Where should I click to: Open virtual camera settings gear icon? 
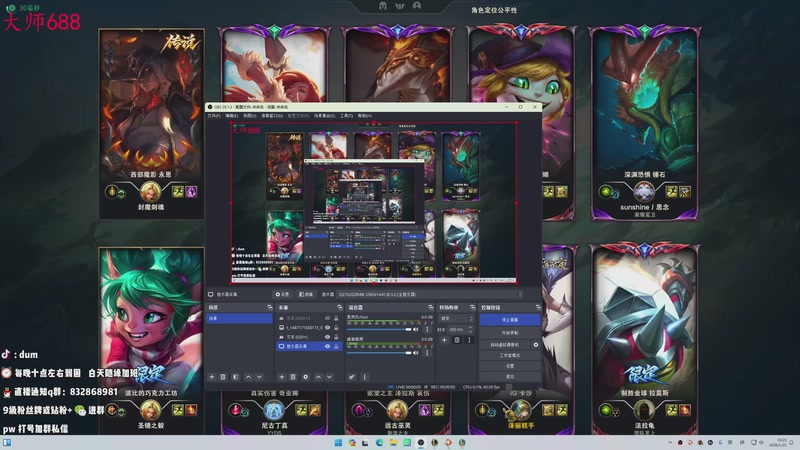click(536, 344)
